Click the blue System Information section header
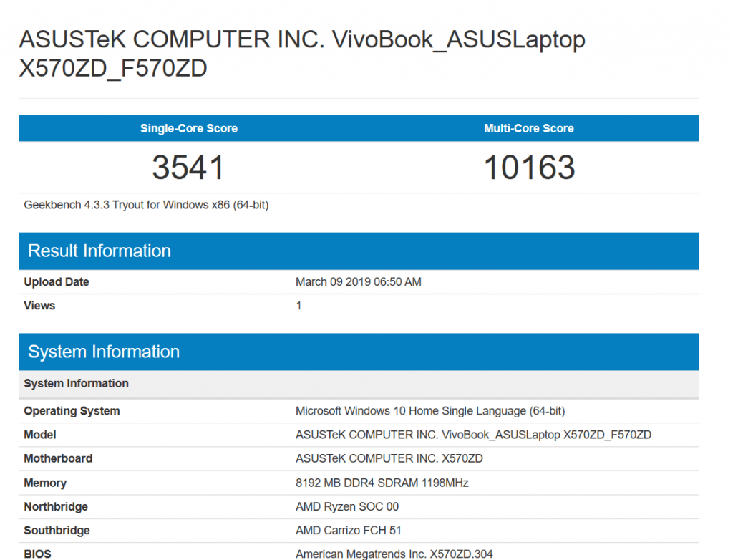733x560 pixels. (x=359, y=352)
